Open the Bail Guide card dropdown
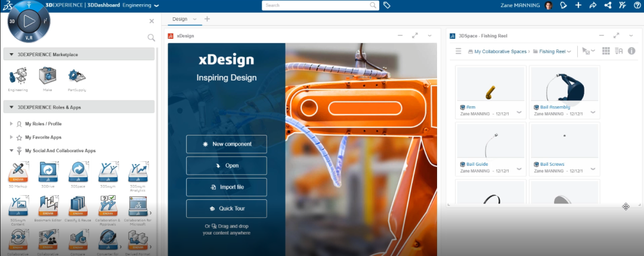This screenshot has width=644, height=256. pos(519,169)
